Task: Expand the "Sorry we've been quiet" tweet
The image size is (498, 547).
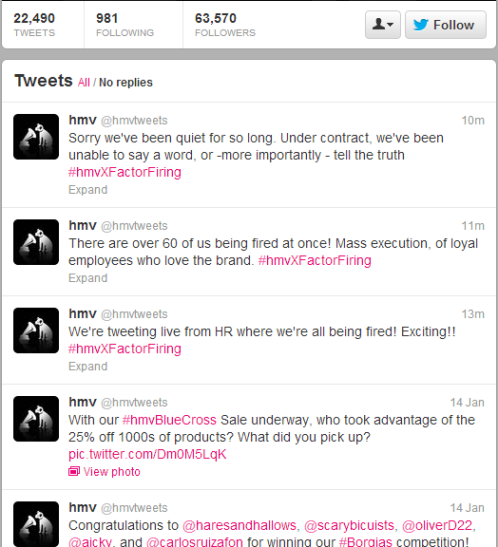Action: point(88,190)
